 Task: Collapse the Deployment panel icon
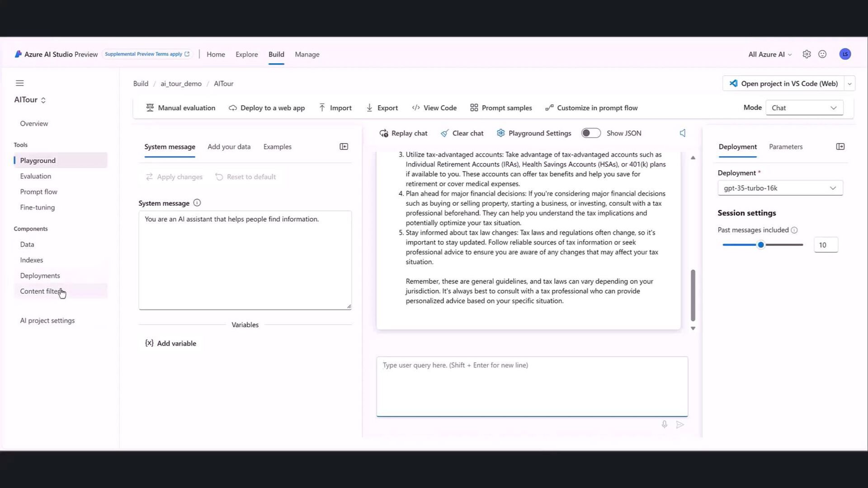tap(840, 146)
